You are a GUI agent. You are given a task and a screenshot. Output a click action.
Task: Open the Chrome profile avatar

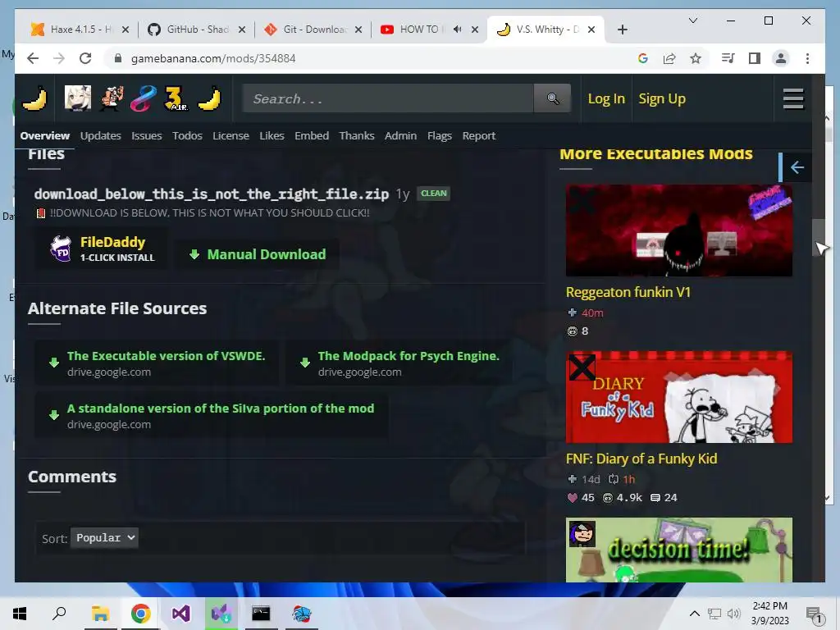781,58
